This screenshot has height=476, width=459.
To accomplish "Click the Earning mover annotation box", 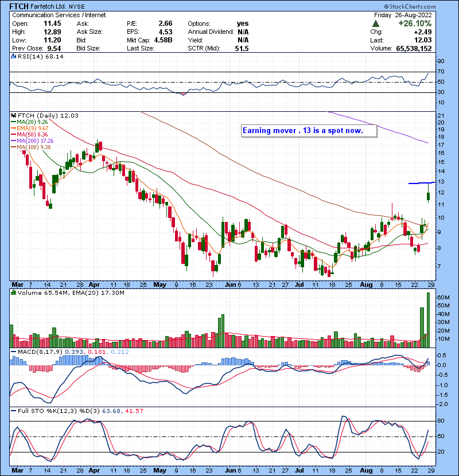I will pos(309,131).
